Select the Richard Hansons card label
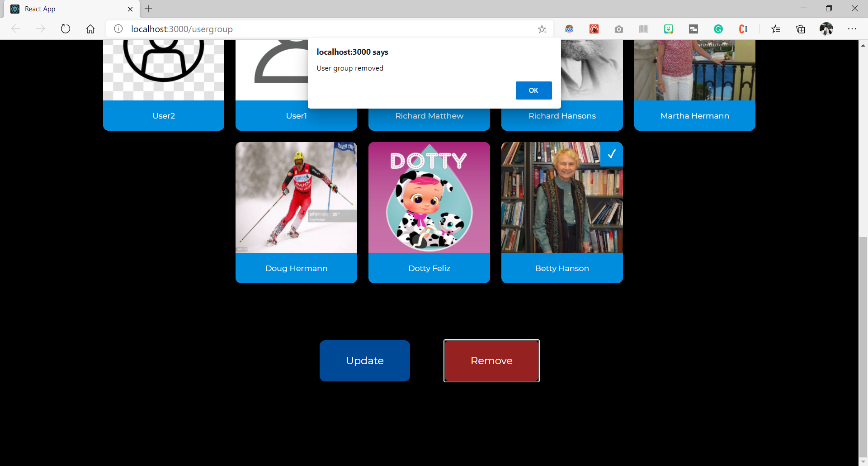The width and height of the screenshot is (868, 466). coord(562,116)
